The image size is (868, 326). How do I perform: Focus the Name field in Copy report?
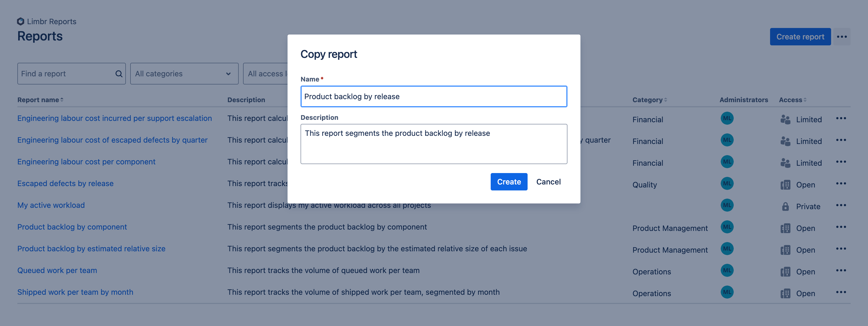pyautogui.click(x=434, y=96)
